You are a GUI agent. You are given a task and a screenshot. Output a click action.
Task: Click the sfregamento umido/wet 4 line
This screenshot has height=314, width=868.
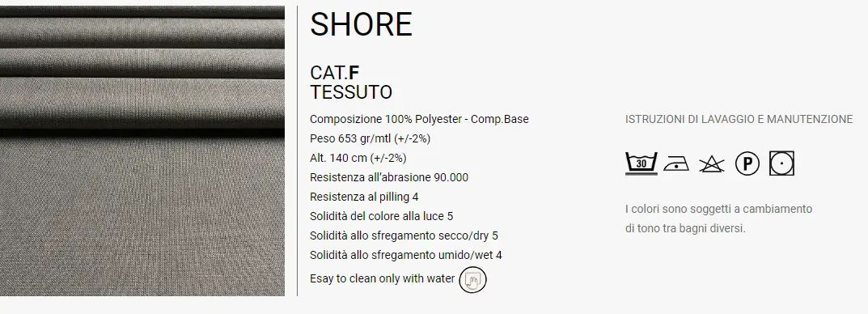click(406, 255)
